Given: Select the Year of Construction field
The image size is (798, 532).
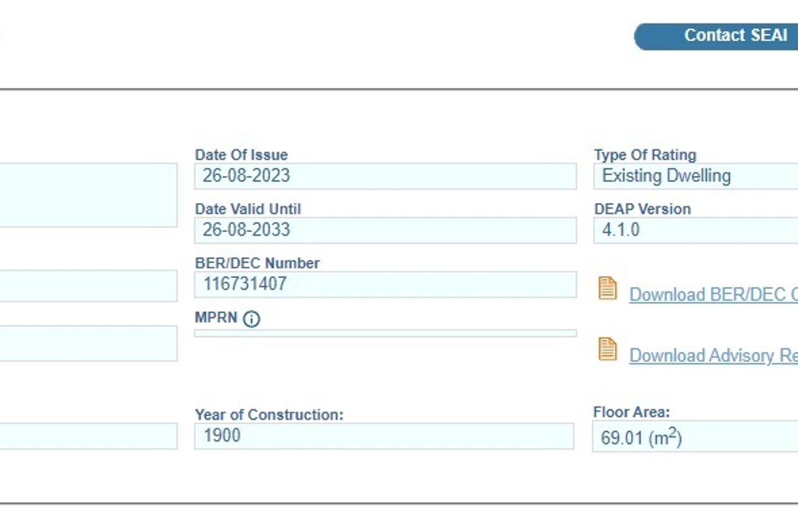Looking at the screenshot, I should [383, 436].
